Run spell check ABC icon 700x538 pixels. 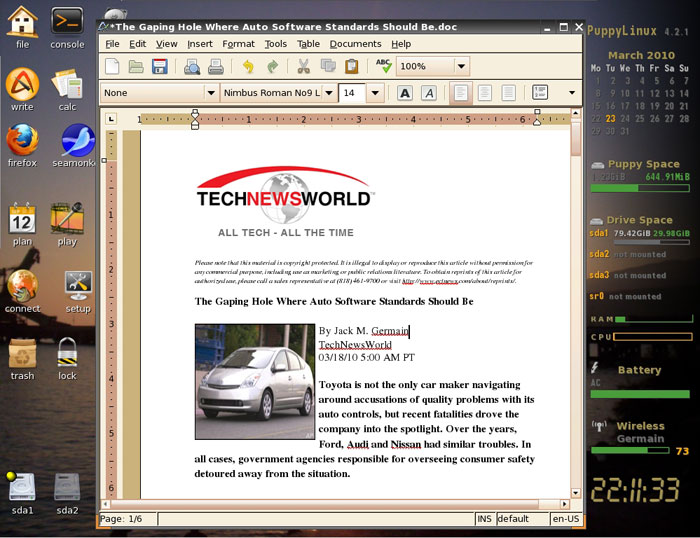coord(383,66)
